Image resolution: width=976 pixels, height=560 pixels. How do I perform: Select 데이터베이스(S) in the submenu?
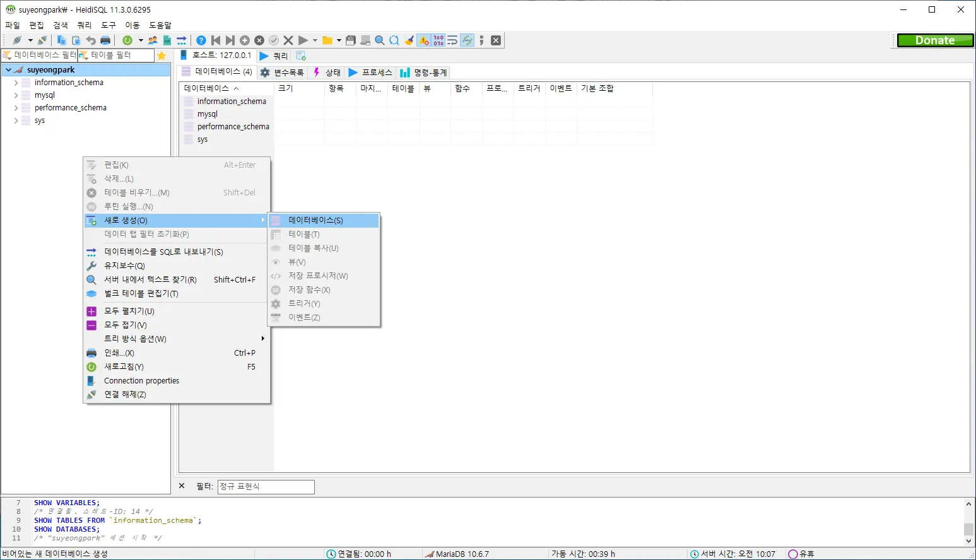(315, 220)
